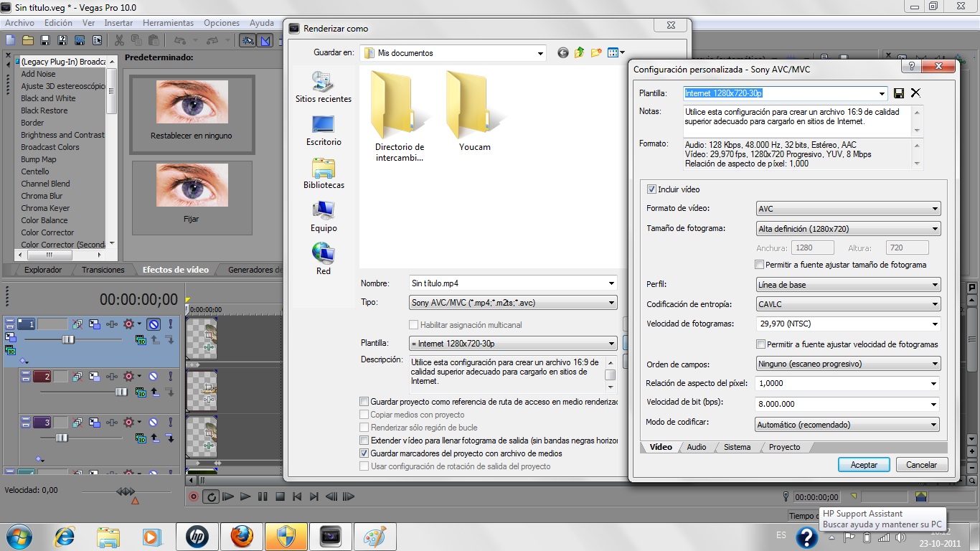Click the Cut scissors icon in toolbar
980x551 pixels.
pyautogui.click(x=119, y=40)
